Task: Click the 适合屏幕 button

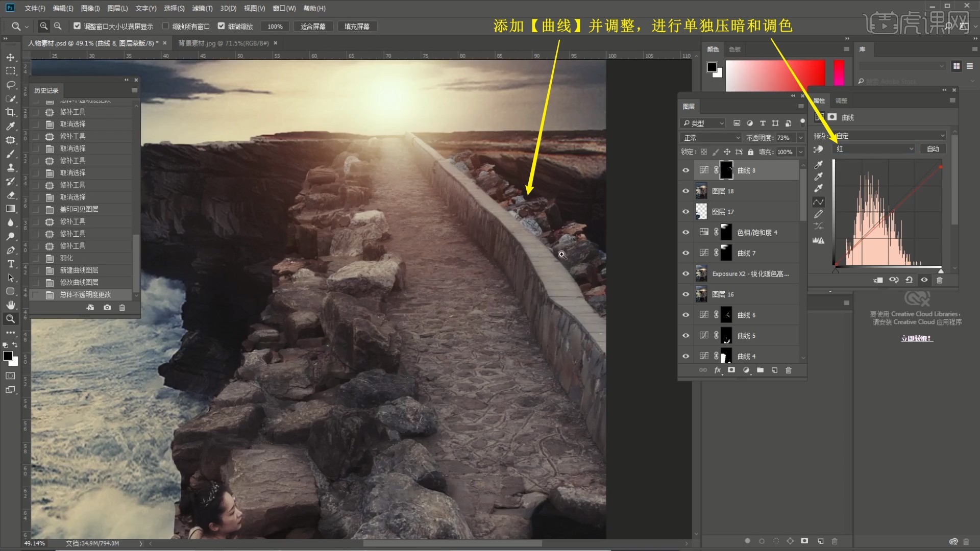Action: tap(313, 27)
